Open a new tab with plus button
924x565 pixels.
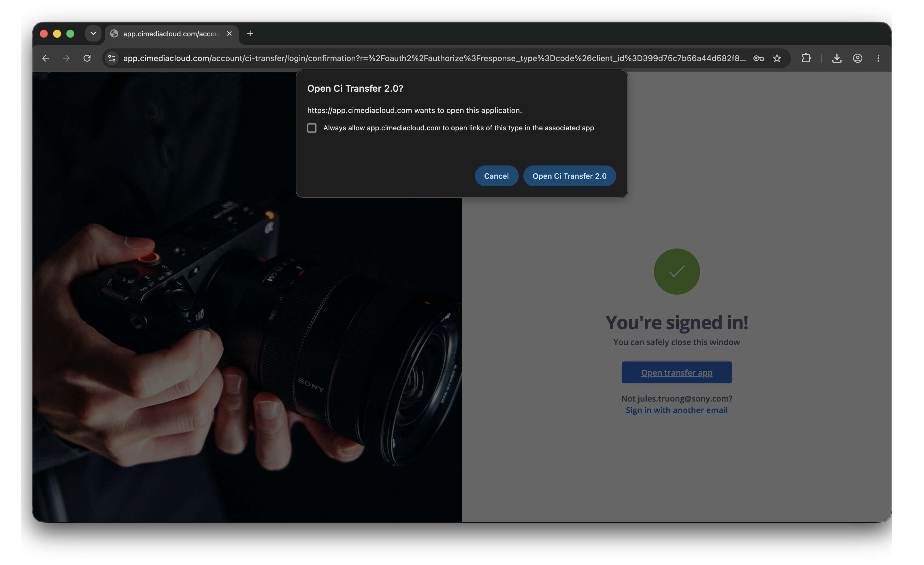[x=250, y=34]
